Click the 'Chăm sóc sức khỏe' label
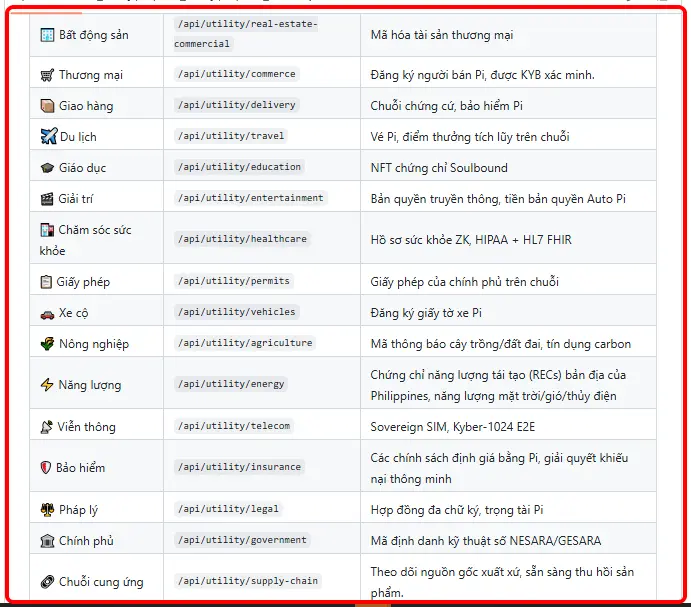Screen dimensions: 691x607 (x=85, y=240)
